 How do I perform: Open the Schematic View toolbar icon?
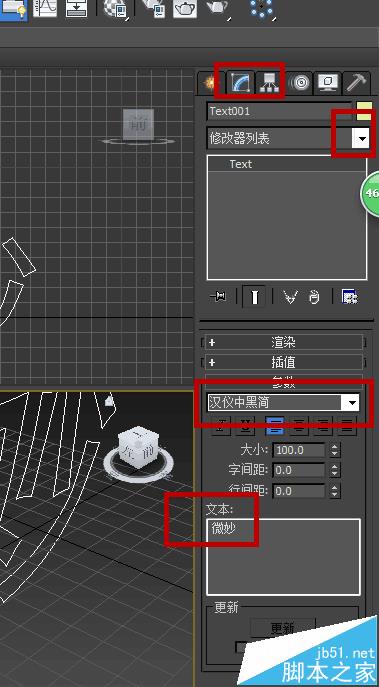coord(77,8)
